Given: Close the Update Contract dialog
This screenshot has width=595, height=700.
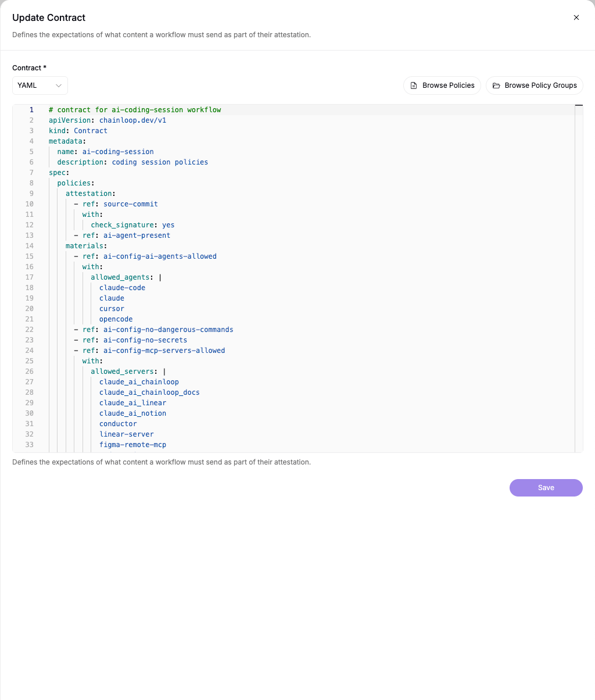Looking at the screenshot, I should (576, 17).
